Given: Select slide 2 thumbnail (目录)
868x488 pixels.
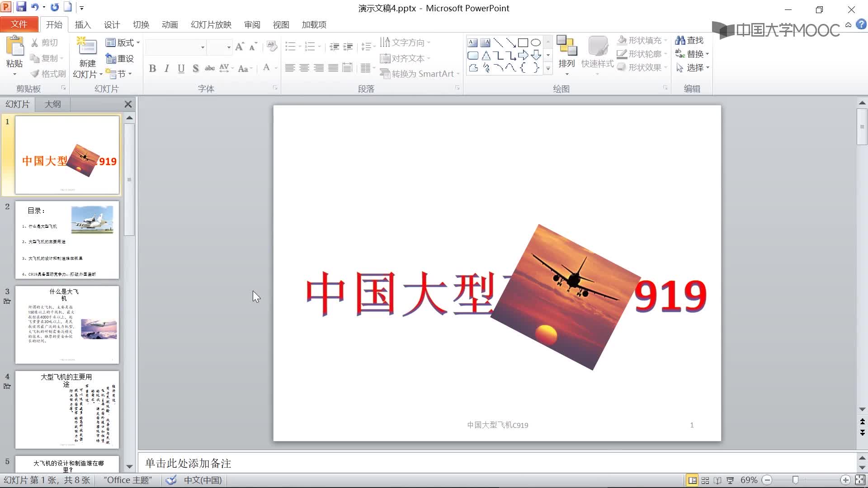Looking at the screenshot, I should [x=67, y=239].
